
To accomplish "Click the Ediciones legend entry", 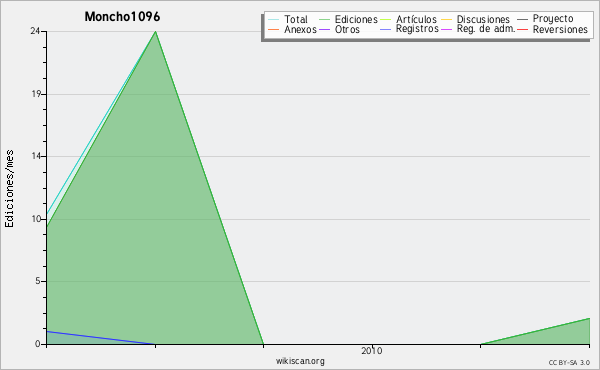I will [x=348, y=19].
